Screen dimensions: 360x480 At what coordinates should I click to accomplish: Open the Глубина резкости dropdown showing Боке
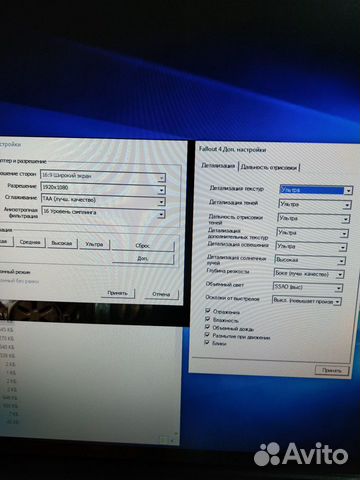[309, 274]
